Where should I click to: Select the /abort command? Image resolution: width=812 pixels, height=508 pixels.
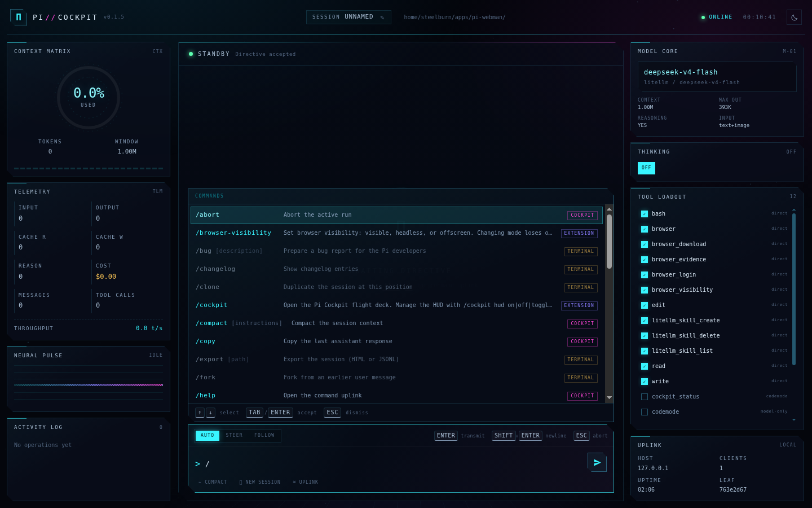click(x=396, y=215)
